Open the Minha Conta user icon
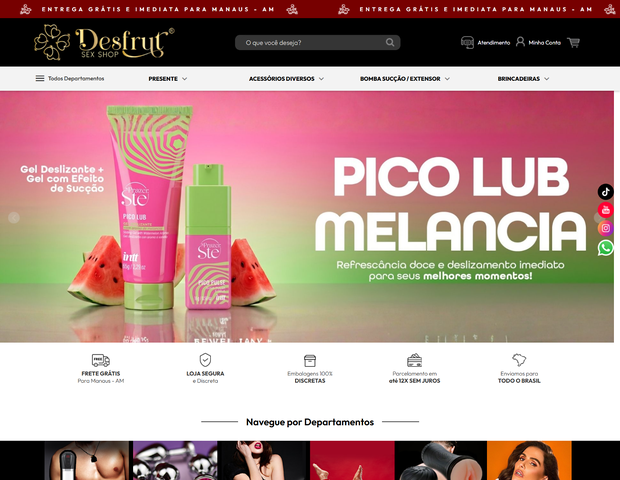Viewport: 620px width, 480px height. click(x=520, y=42)
